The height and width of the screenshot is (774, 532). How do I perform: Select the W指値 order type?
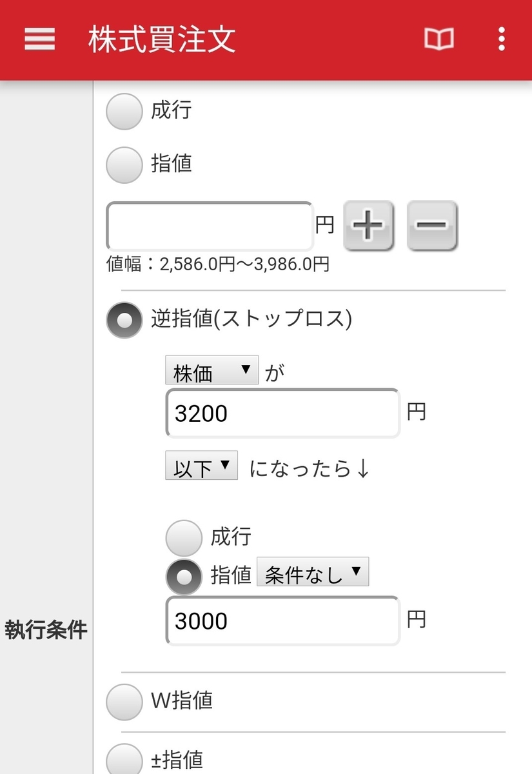(124, 702)
